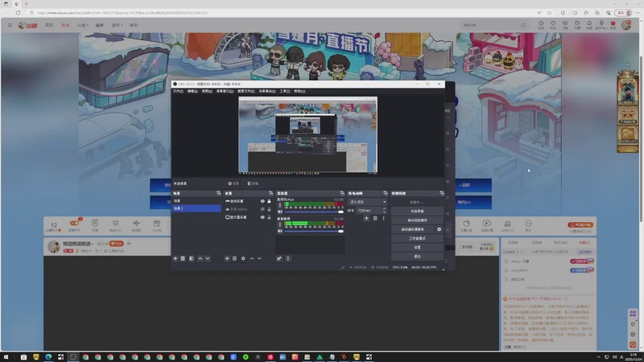Mute the Mic/Aux channel speaker icon
This screenshot has height=362, width=644.
click(280, 212)
